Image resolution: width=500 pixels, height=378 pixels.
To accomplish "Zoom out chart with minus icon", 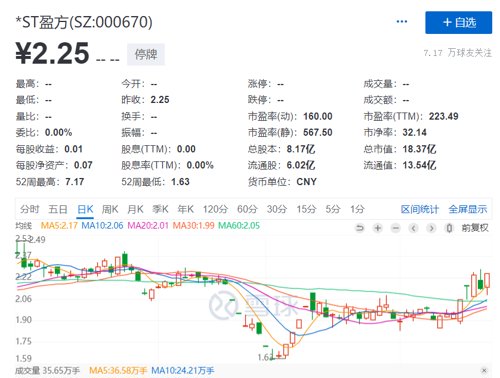I will click(396, 228).
